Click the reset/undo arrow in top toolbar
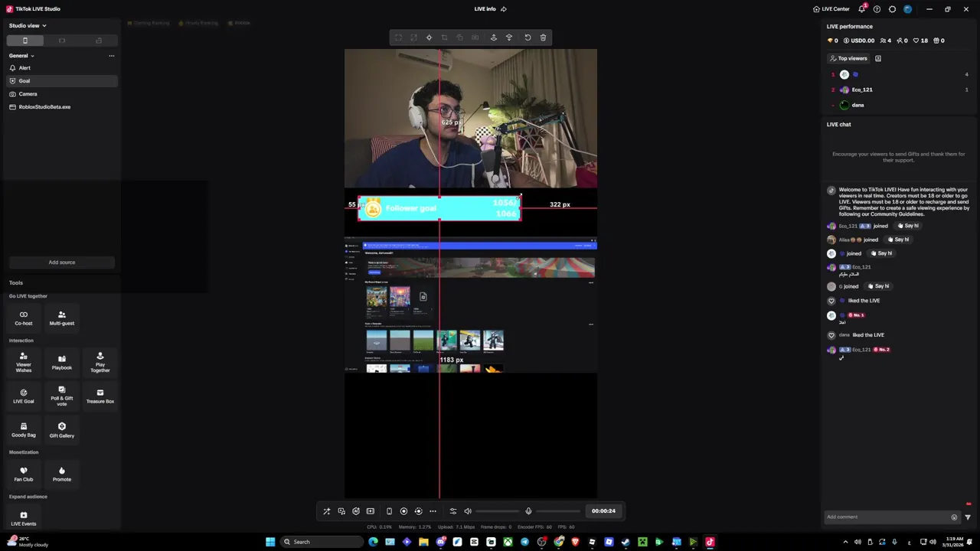 528,37
